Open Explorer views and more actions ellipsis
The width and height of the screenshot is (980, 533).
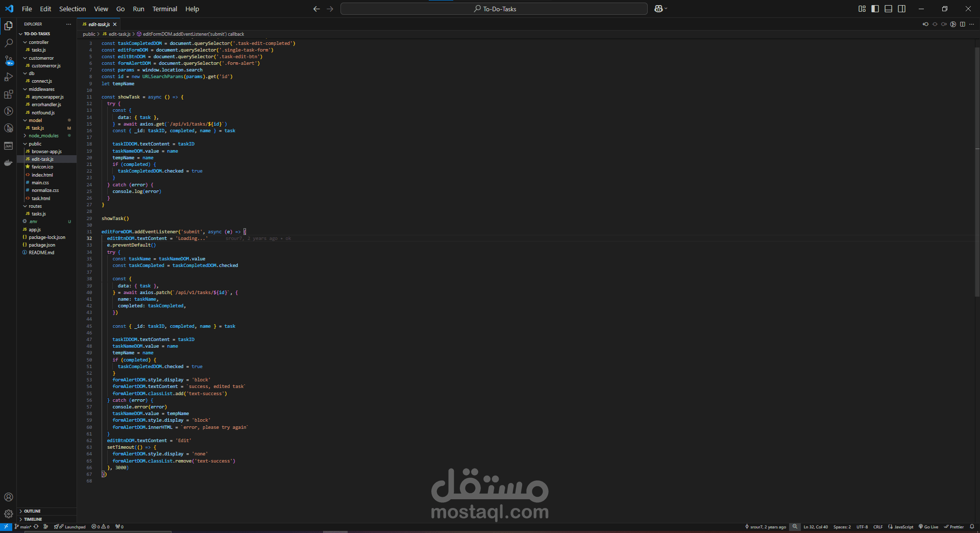tap(68, 24)
